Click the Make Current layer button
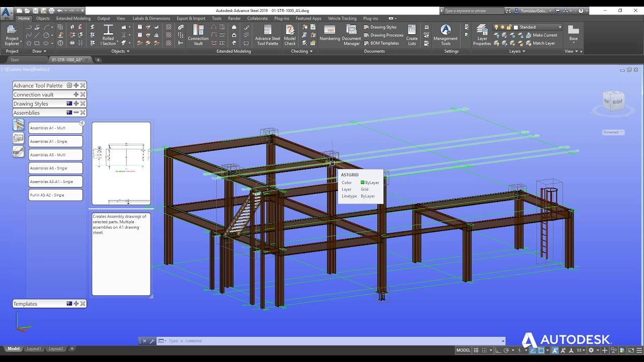 coord(541,35)
